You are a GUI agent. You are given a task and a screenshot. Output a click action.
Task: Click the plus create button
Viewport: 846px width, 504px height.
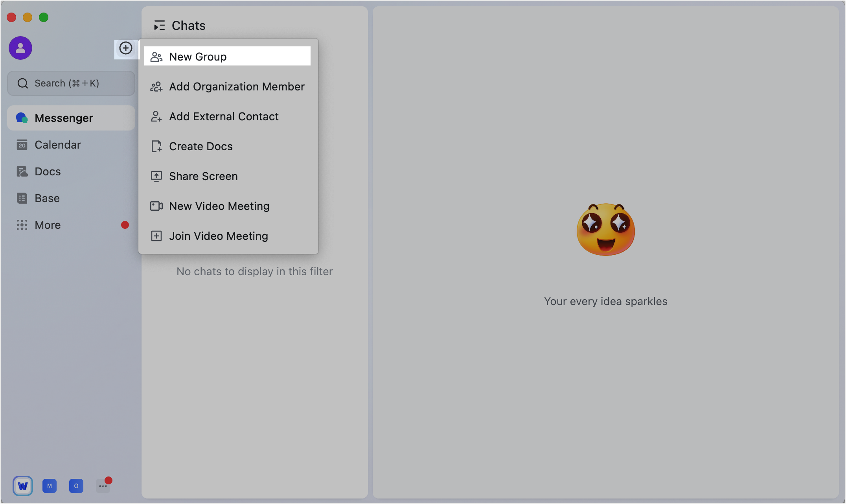coord(126,48)
